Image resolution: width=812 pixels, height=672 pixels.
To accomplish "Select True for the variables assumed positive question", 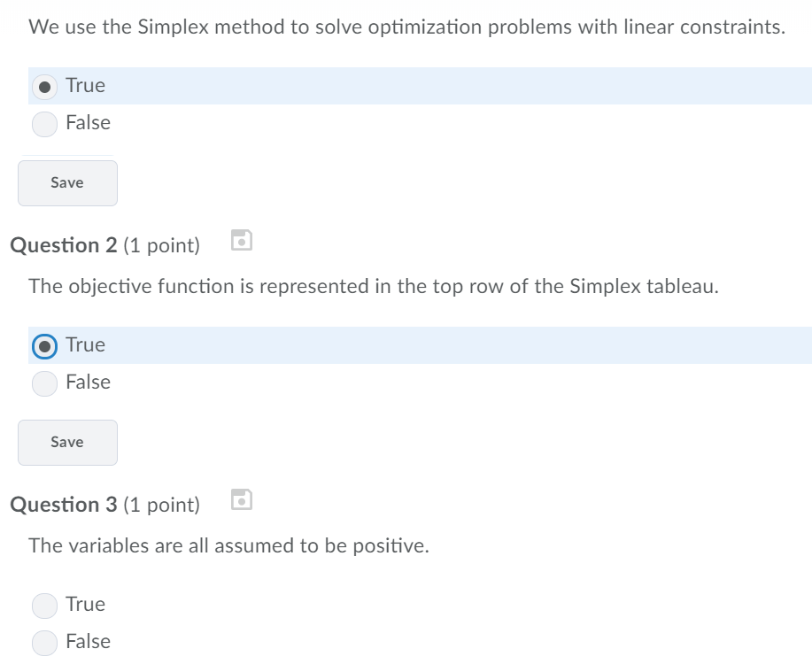I will (44, 605).
